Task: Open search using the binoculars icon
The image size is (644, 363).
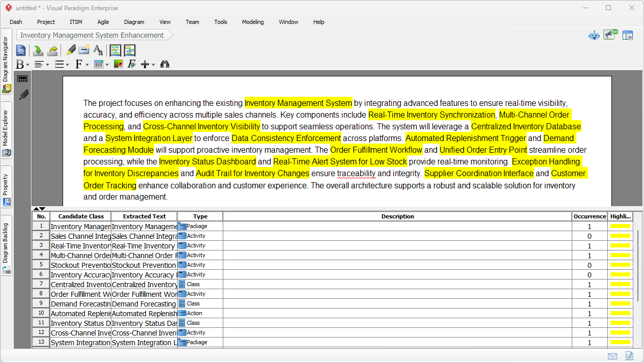Action: click(164, 64)
